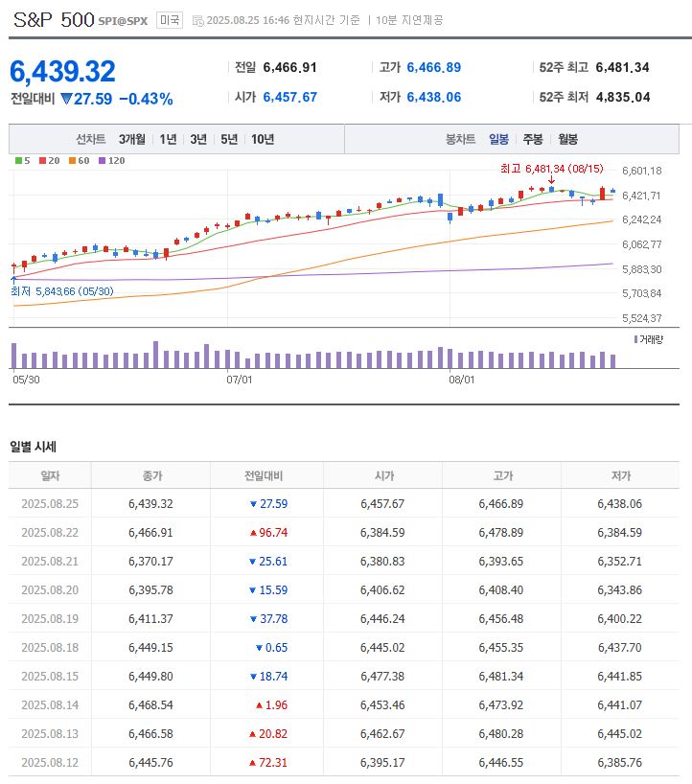Click the 05/30 date axis label
Viewport: 692px width, 784px height.
click(x=26, y=380)
